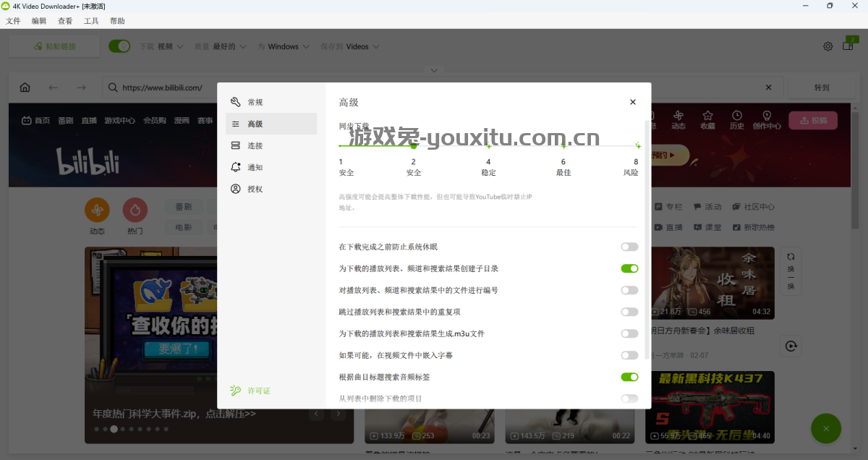
Task: Collapse the toolbar with the center chevron
Action: (434, 70)
